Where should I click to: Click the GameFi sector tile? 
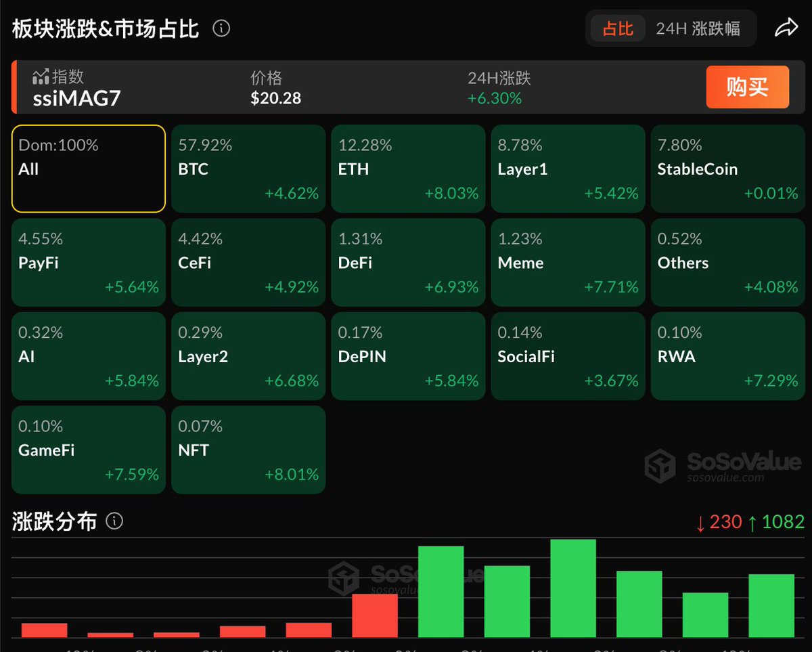click(88, 449)
